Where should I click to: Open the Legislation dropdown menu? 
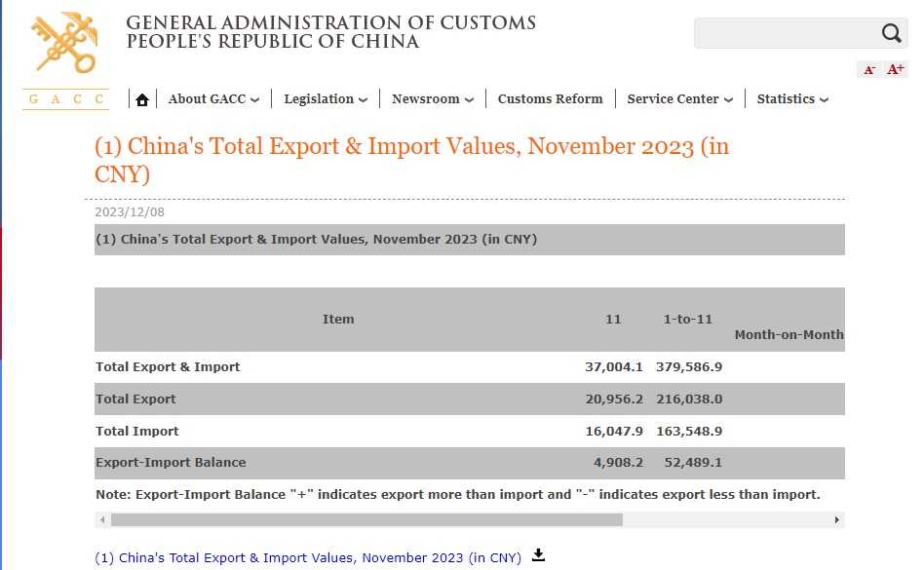pos(326,99)
